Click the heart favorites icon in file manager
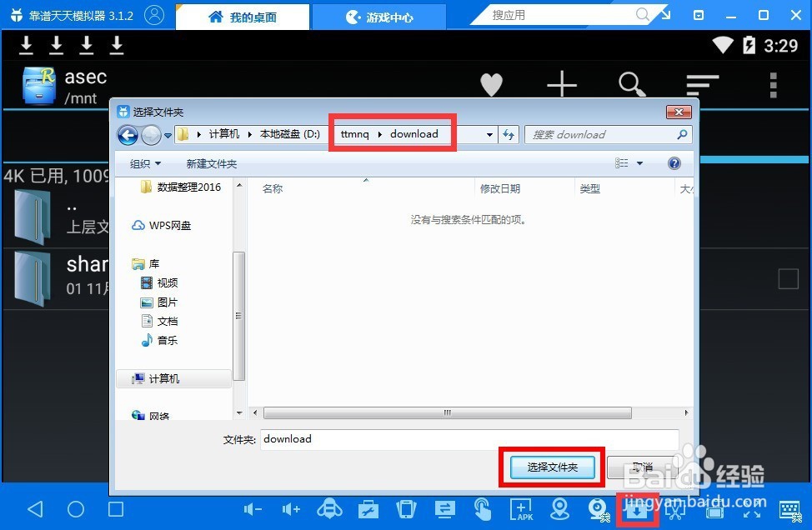 point(491,85)
